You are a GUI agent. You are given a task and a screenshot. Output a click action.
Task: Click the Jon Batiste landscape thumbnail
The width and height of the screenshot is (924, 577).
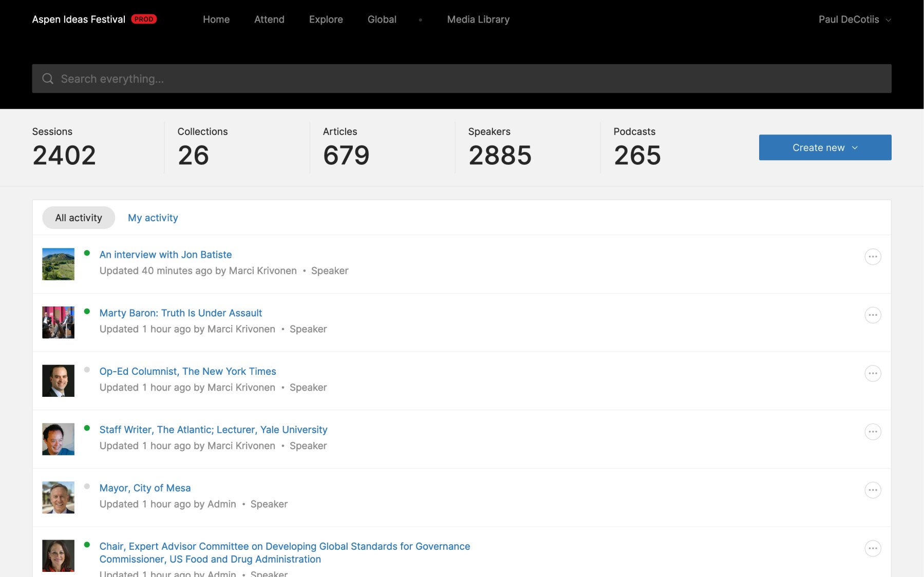[58, 264]
